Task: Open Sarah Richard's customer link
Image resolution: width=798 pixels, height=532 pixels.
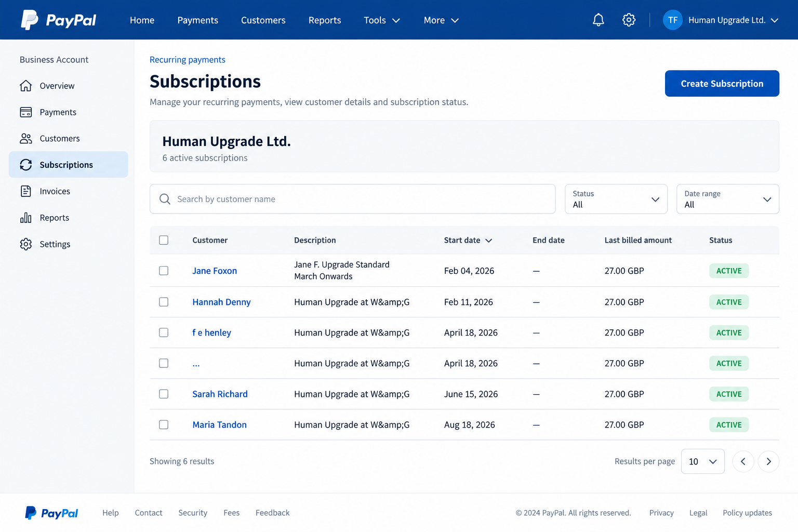Action: tap(220, 394)
